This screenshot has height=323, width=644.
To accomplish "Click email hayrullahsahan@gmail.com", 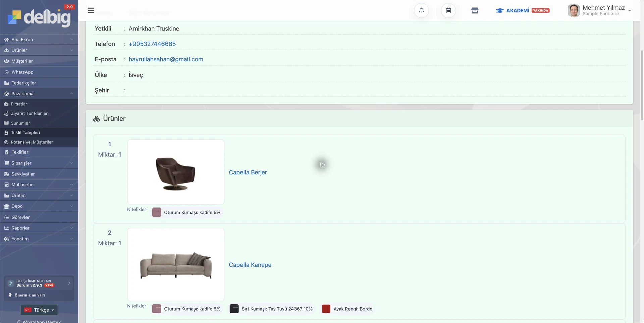I will coord(166,59).
